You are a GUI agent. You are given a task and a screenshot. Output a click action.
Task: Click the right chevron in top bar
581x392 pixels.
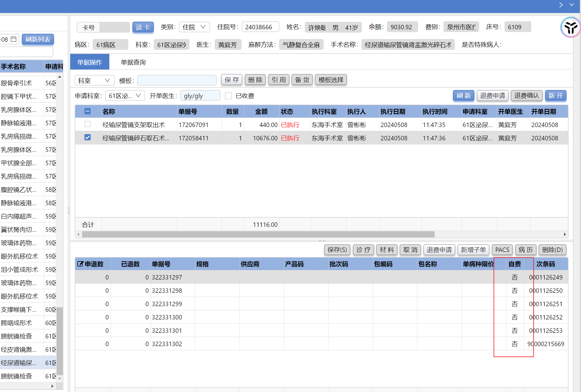coord(561,5)
